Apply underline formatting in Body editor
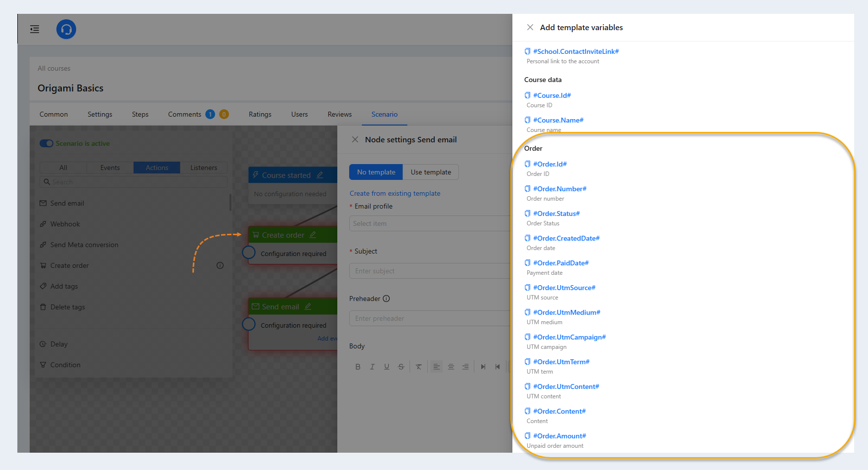This screenshot has height=470, width=868. click(387, 367)
